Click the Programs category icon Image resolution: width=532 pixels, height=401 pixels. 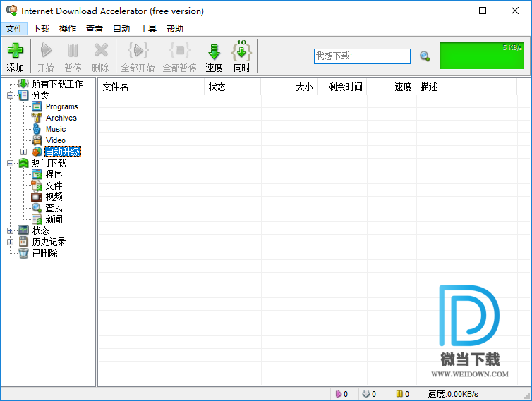point(37,107)
